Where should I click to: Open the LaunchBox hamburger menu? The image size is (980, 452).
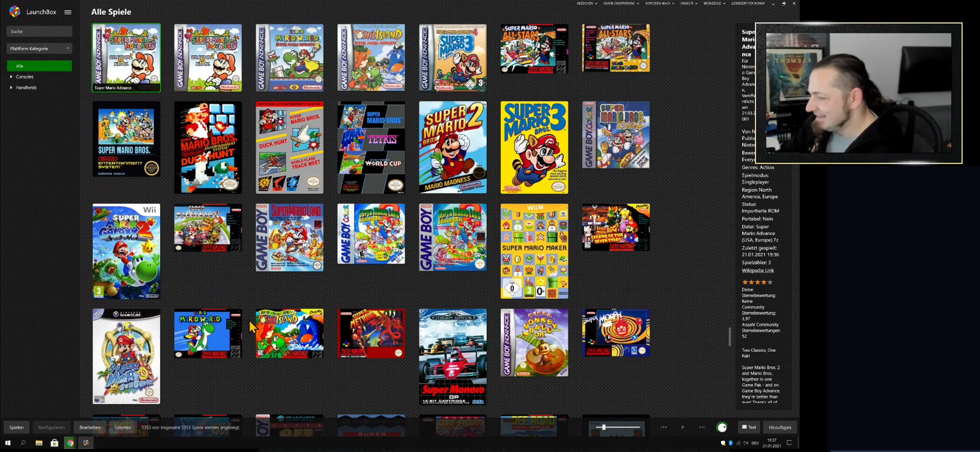(68, 12)
